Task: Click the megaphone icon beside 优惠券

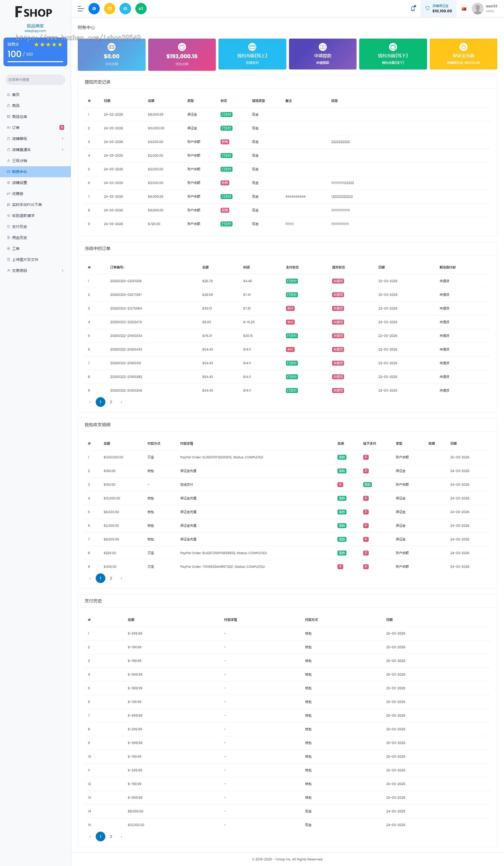Action: pos(8,194)
